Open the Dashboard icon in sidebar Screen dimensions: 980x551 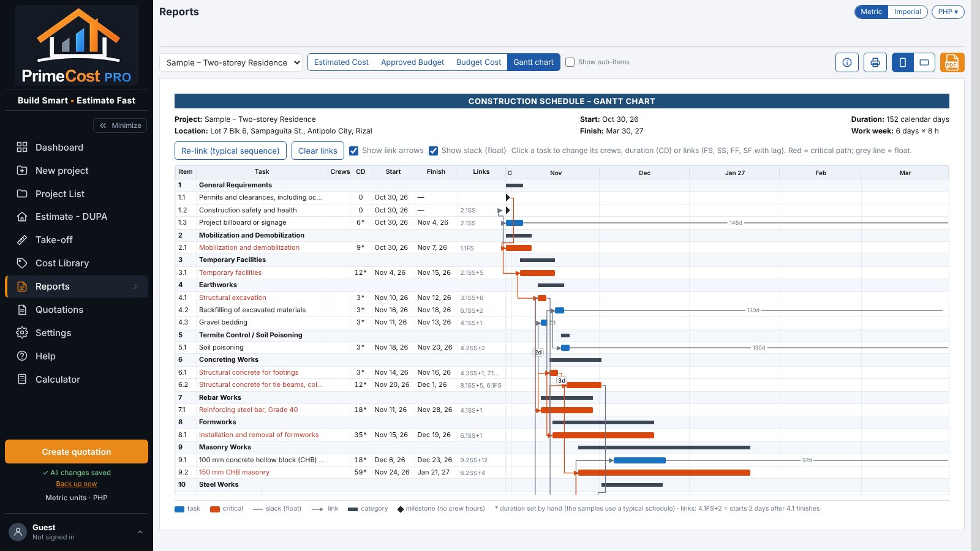22,147
